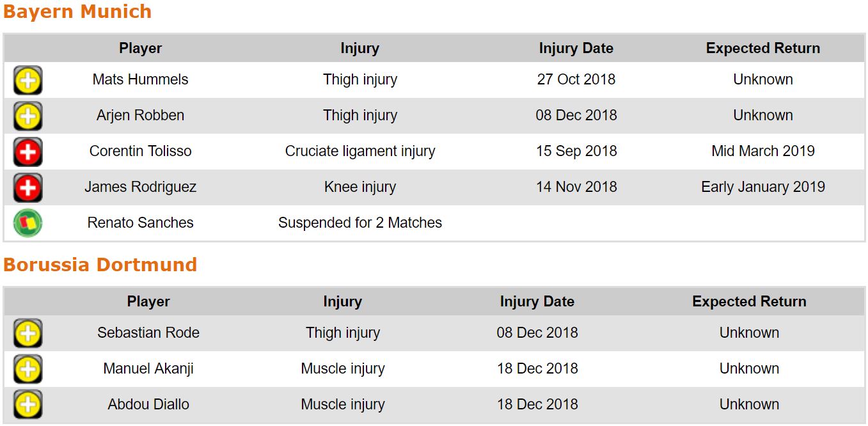Click Dortmund table Expected Return header
This screenshot has width=868, height=426.
click(749, 301)
